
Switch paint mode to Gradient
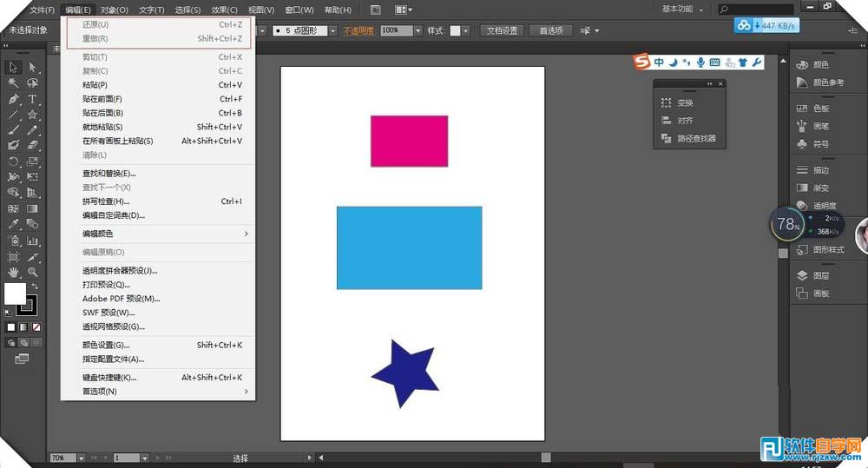coord(23,327)
